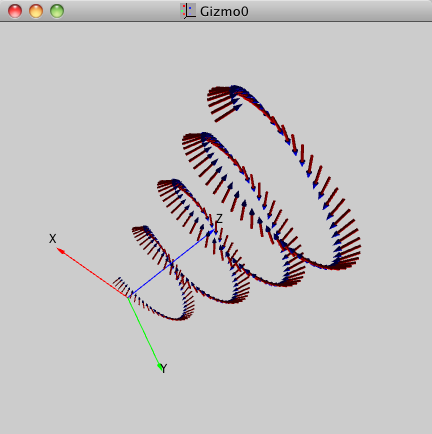Click the green Y axis line
The width and height of the screenshot is (432, 434).
pos(144,333)
